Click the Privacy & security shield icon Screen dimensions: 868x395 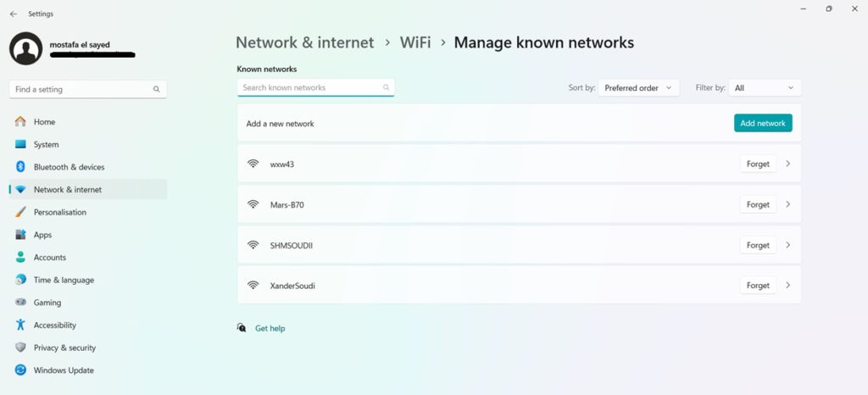[20, 348]
